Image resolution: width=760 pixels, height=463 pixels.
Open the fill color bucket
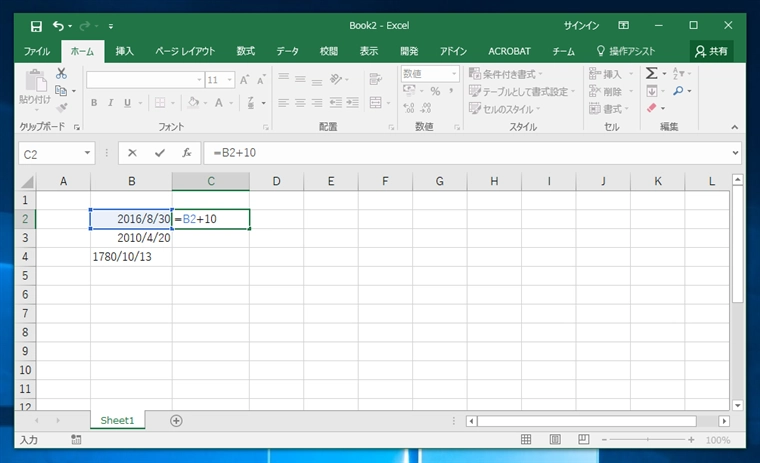click(x=193, y=103)
